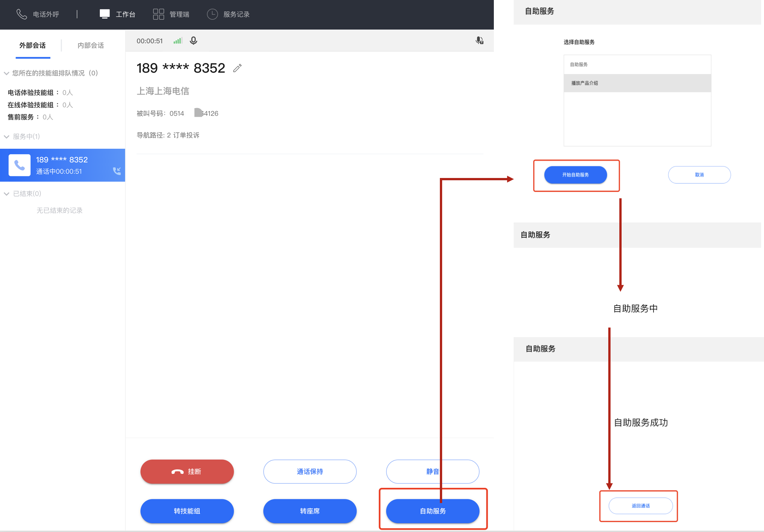This screenshot has width=764, height=532.
Task: Click the 开始自助服务 button
Action: [575, 175]
